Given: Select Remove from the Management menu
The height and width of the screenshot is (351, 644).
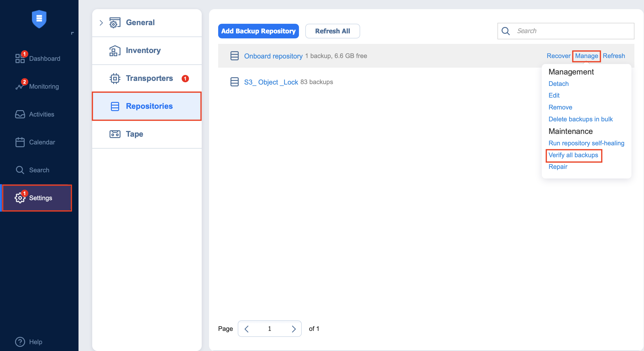Looking at the screenshot, I should pos(560,107).
